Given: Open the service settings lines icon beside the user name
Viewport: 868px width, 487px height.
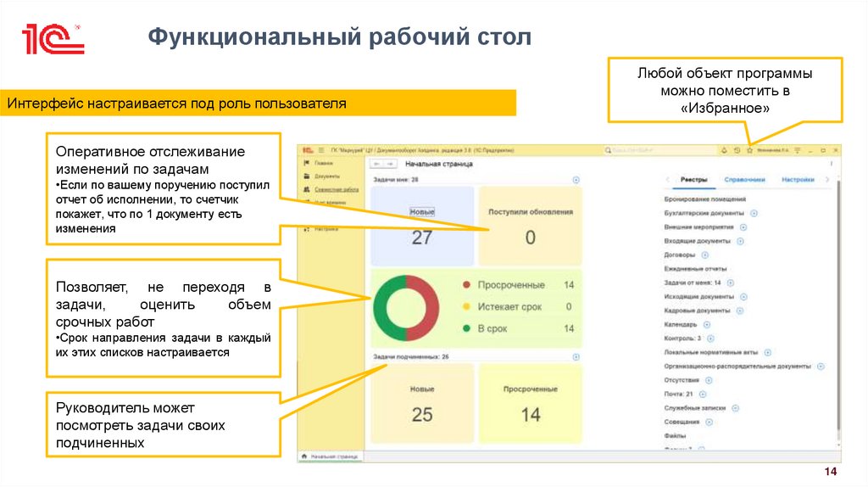Looking at the screenshot, I should [x=797, y=150].
